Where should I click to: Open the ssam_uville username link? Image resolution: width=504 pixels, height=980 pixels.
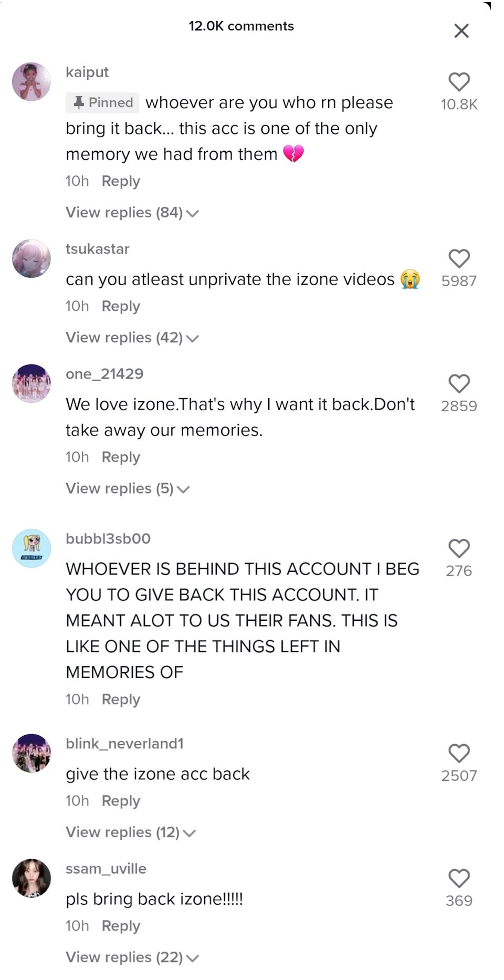tap(106, 869)
